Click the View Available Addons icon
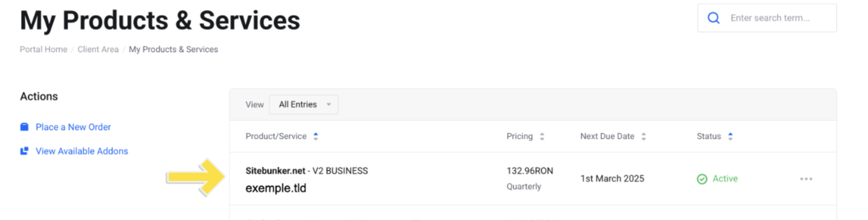Image resolution: width=868 pixels, height=220 pixels. click(x=24, y=151)
